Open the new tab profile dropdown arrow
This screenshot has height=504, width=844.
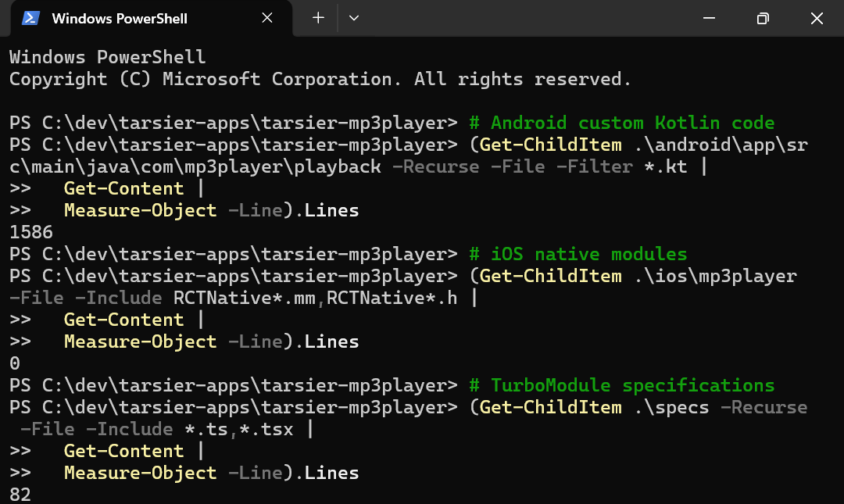click(354, 18)
